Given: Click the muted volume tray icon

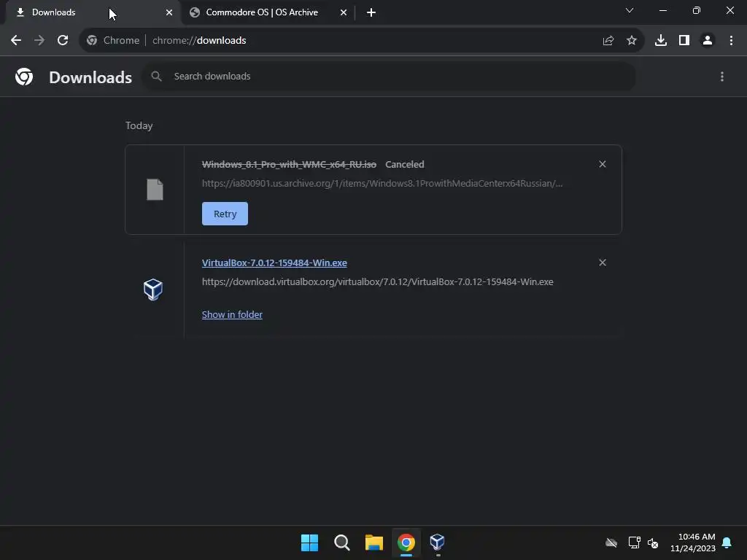Looking at the screenshot, I should tap(653, 542).
